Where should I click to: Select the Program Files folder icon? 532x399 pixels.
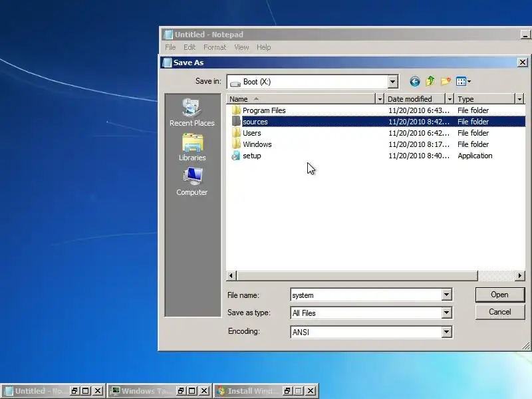[236, 110]
